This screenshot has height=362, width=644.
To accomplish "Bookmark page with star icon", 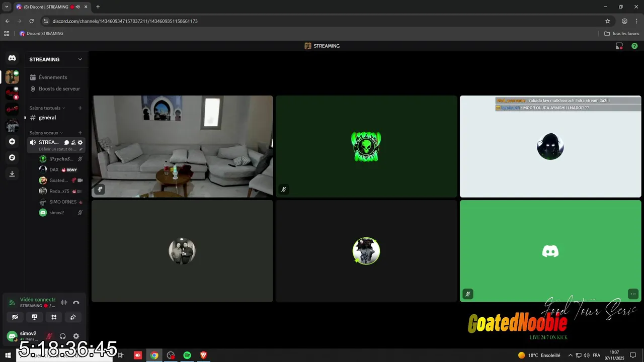I will (608, 21).
